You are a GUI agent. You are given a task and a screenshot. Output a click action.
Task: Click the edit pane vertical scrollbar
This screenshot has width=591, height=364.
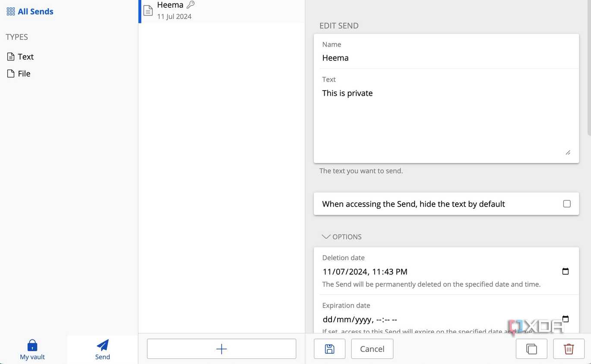click(588, 67)
